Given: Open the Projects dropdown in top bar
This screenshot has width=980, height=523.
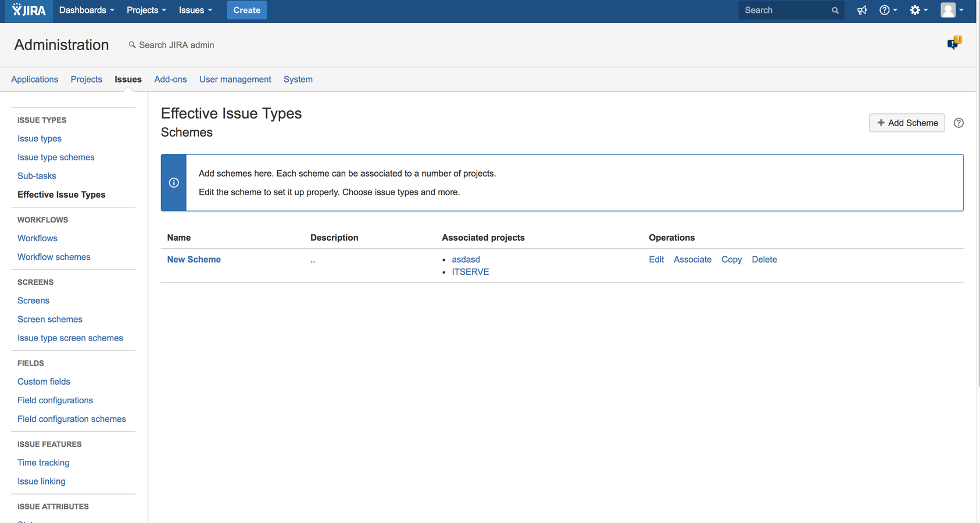Looking at the screenshot, I should click(146, 10).
